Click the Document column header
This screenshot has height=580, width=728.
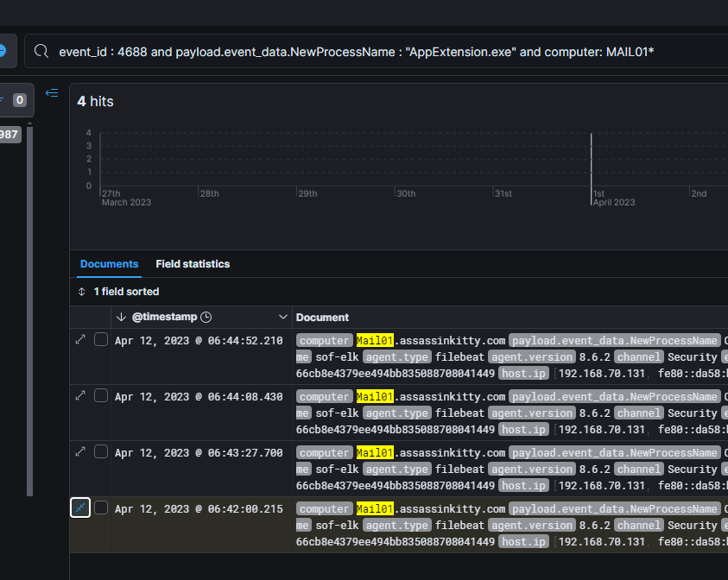tap(323, 318)
